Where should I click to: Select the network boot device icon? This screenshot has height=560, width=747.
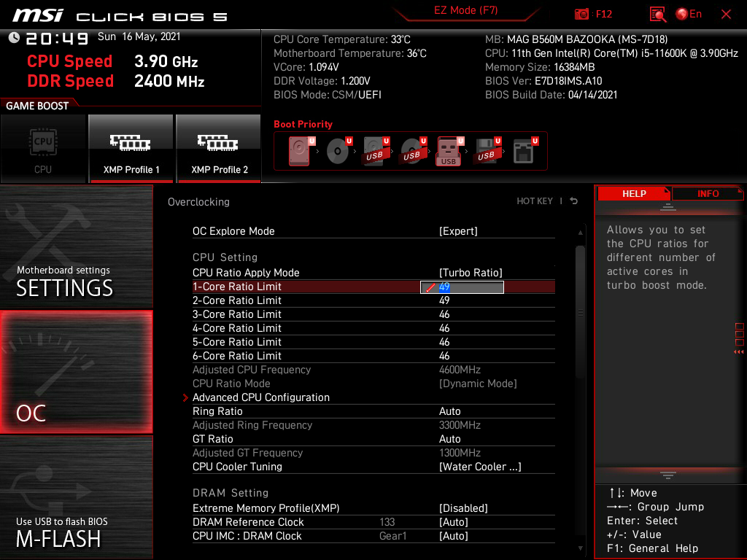525,151
